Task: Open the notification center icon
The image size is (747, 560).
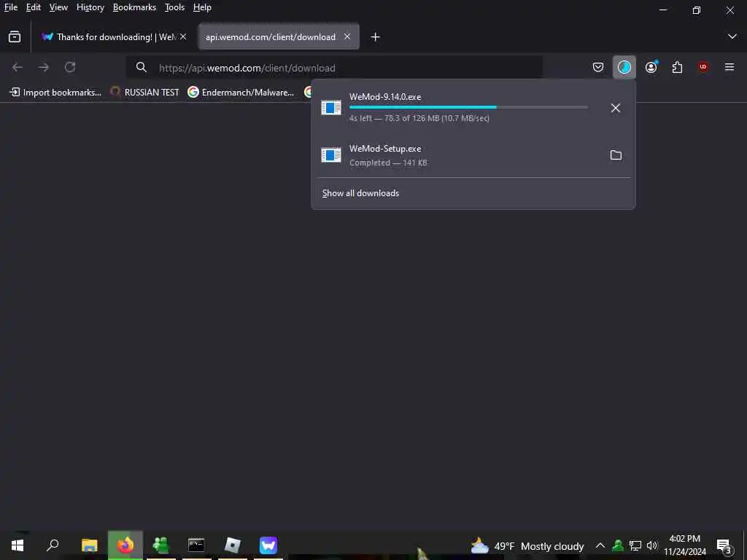Action: pyautogui.click(x=724, y=545)
